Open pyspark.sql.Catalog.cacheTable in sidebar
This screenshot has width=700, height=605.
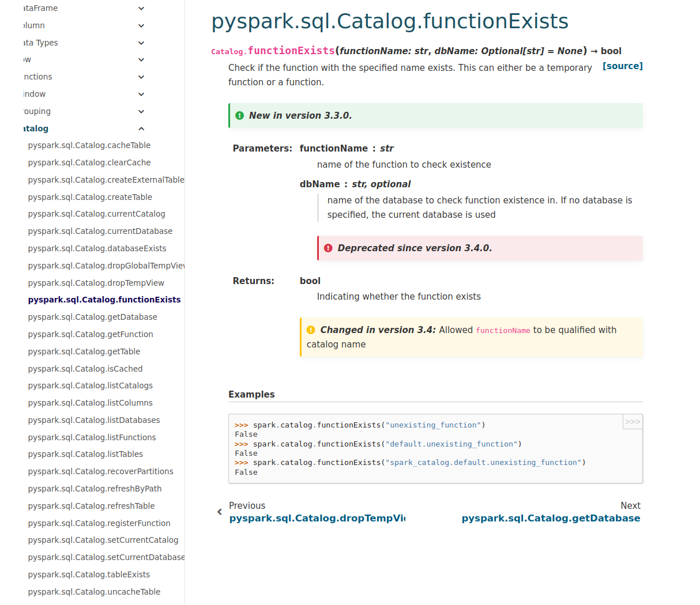click(89, 145)
